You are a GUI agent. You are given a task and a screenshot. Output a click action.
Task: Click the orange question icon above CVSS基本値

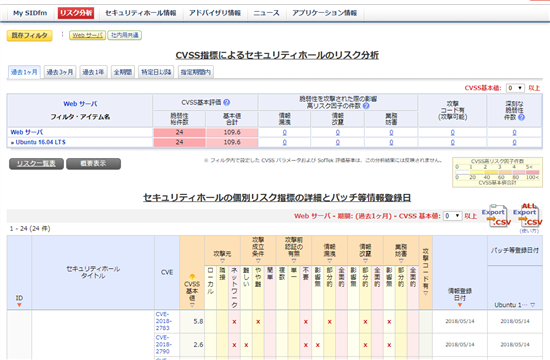192,277
